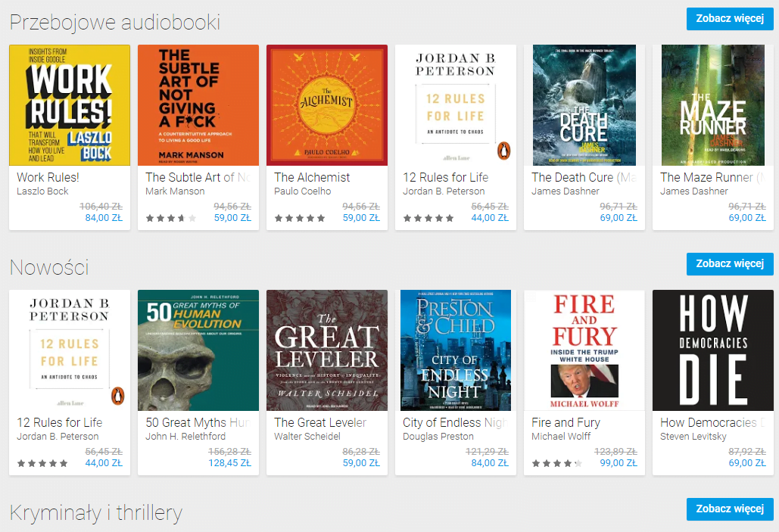Open The Subtle Art cover by Mark Manson
The width and height of the screenshot is (779, 532).
click(198, 105)
